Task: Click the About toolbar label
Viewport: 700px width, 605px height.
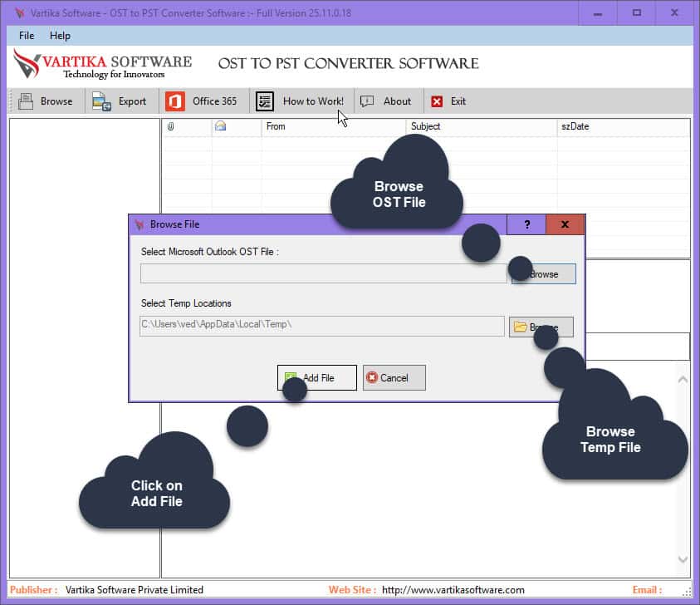Action: pyautogui.click(x=397, y=101)
